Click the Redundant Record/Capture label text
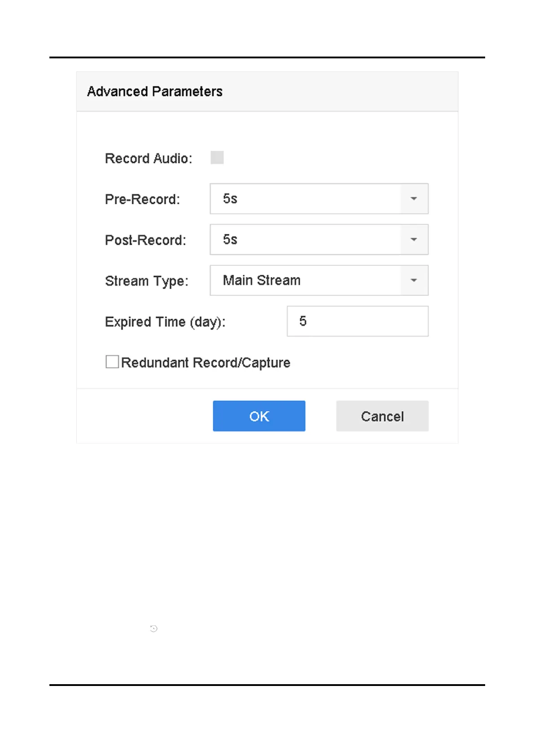Viewport: 535px width, 756px height. pyautogui.click(x=206, y=363)
